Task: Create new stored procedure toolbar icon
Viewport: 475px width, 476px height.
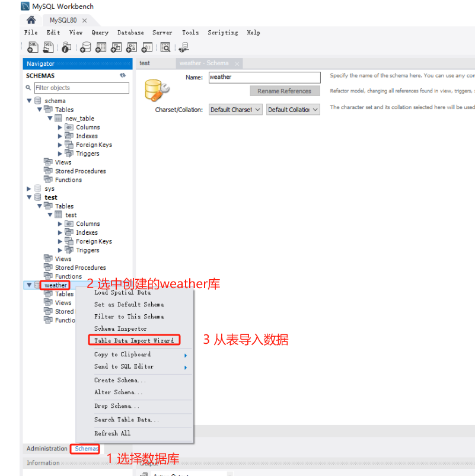Action: 132,47
